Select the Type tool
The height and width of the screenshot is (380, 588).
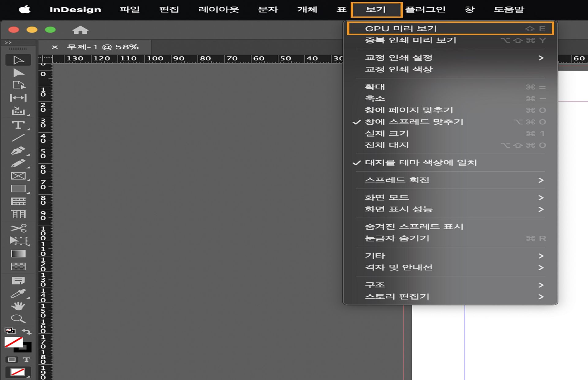click(18, 125)
